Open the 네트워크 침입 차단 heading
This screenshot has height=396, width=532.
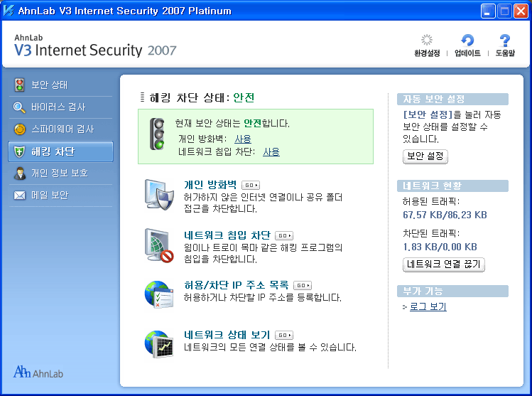(x=227, y=235)
